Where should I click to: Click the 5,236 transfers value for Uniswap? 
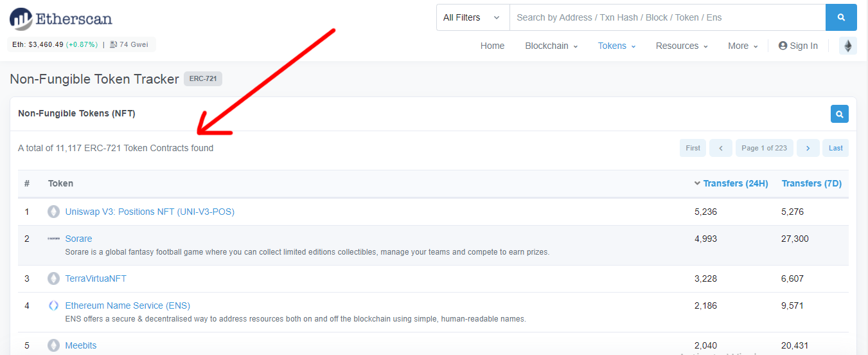click(705, 212)
